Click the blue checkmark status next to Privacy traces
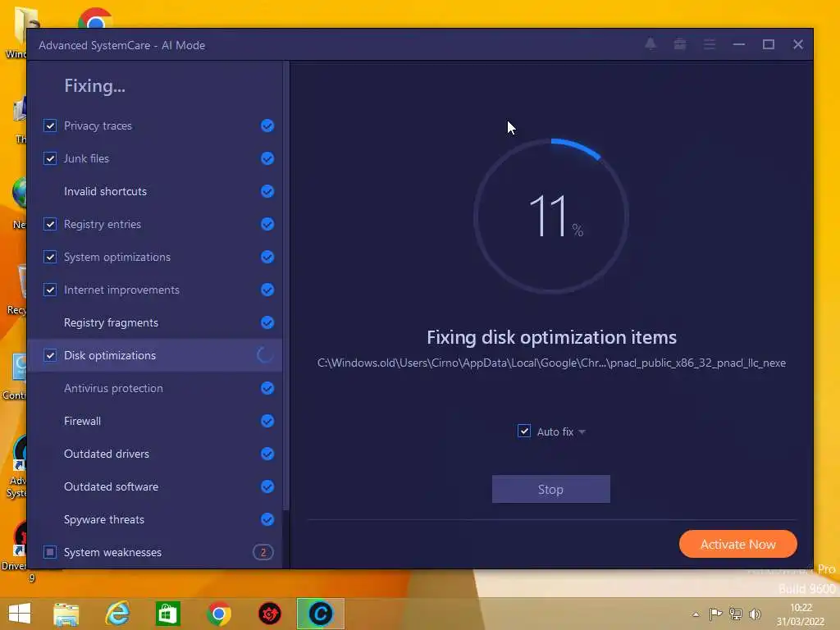 tap(267, 126)
